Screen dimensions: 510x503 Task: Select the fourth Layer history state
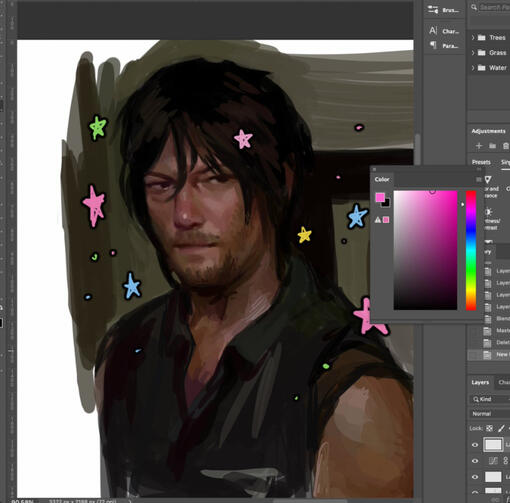point(497,307)
